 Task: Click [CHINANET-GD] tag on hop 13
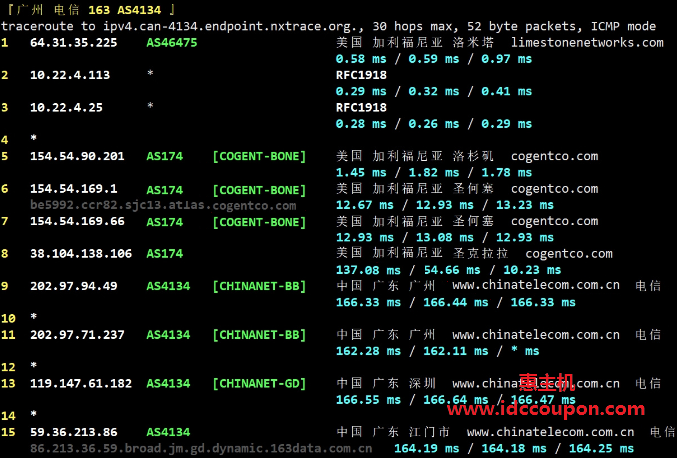pyautogui.click(x=259, y=384)
